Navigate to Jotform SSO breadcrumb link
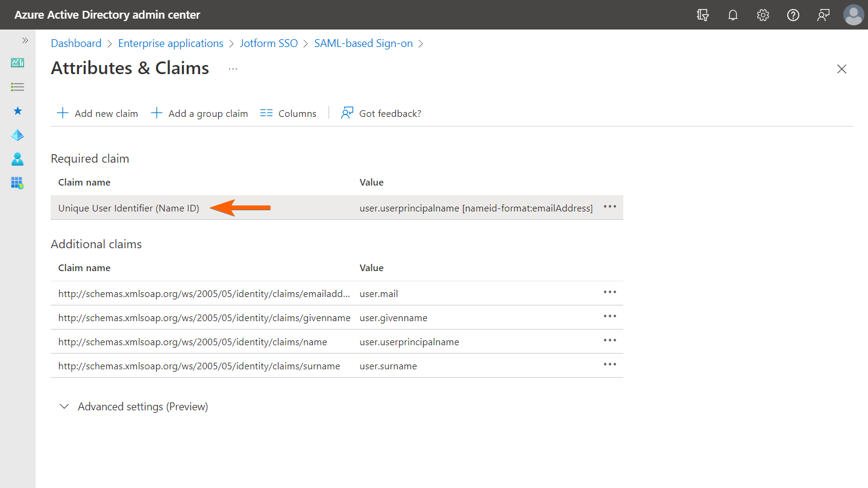 [269, 43]
